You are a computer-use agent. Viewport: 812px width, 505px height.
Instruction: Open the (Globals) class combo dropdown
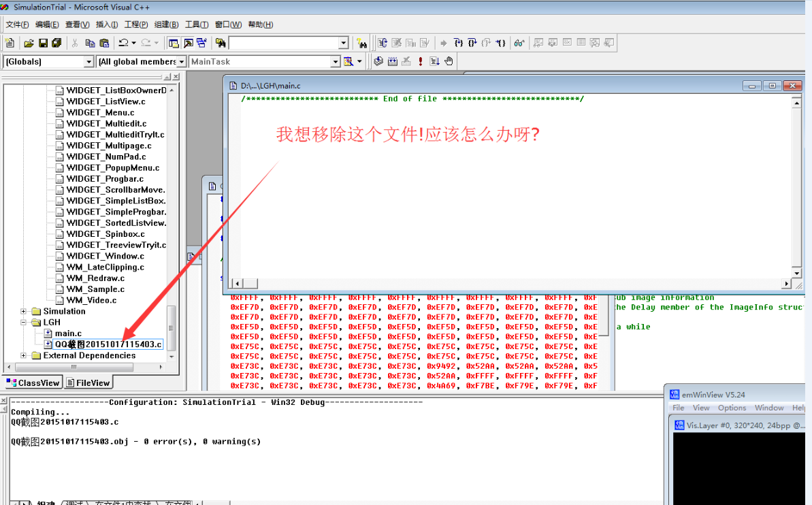click(x=88, y=62)
